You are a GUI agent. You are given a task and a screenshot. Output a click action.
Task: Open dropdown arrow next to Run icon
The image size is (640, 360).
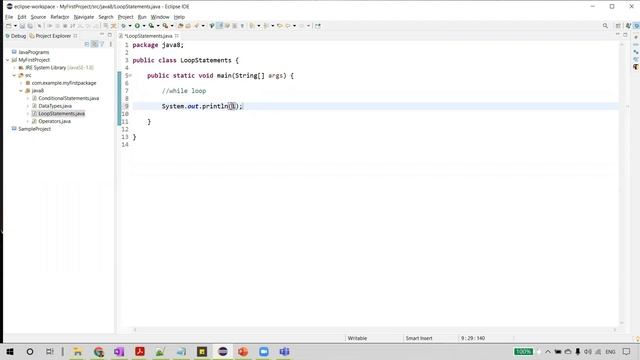pos(144,26)
